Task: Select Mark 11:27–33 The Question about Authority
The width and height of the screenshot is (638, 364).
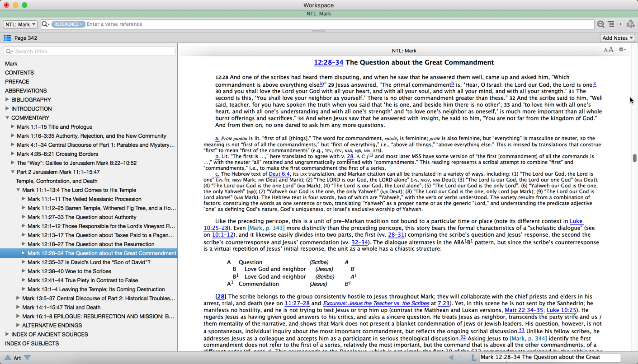Action: tap(82, 217)
